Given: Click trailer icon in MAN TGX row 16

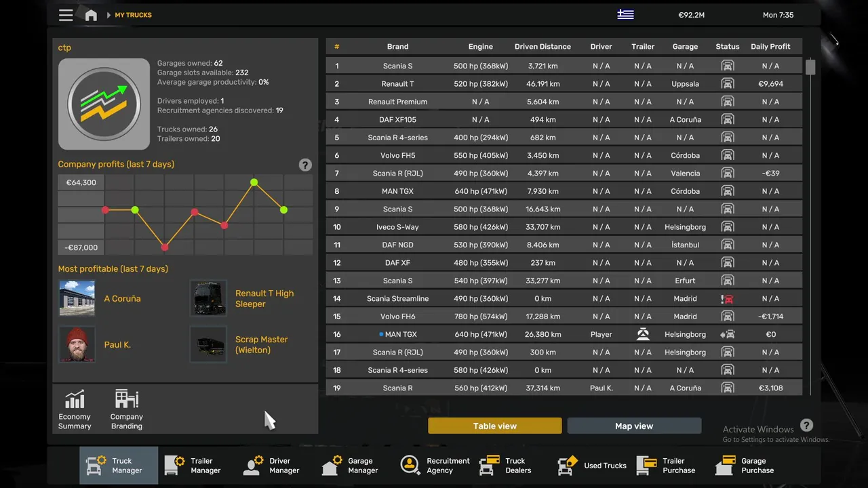Looking at the screenshot, I should pos(643,334).
